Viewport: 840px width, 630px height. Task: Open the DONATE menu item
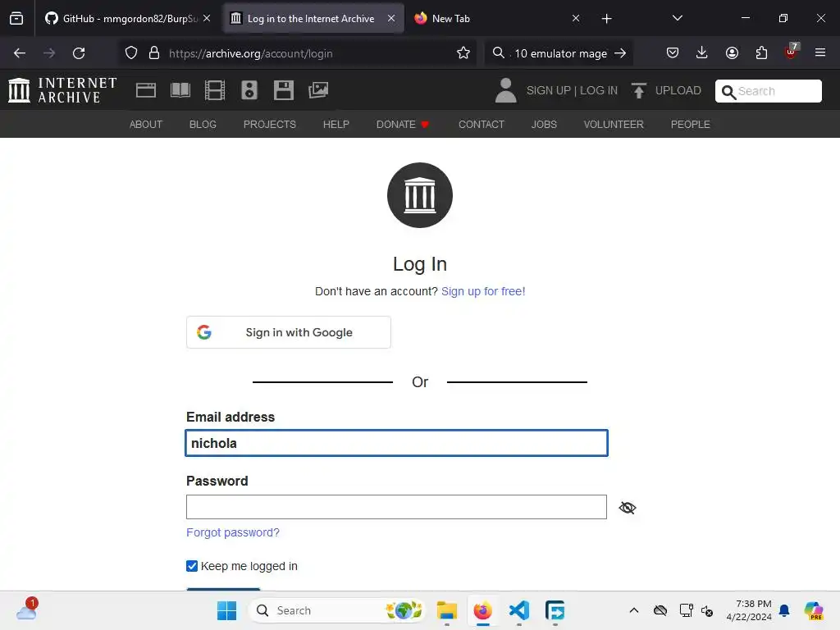[x=402, y=125]
